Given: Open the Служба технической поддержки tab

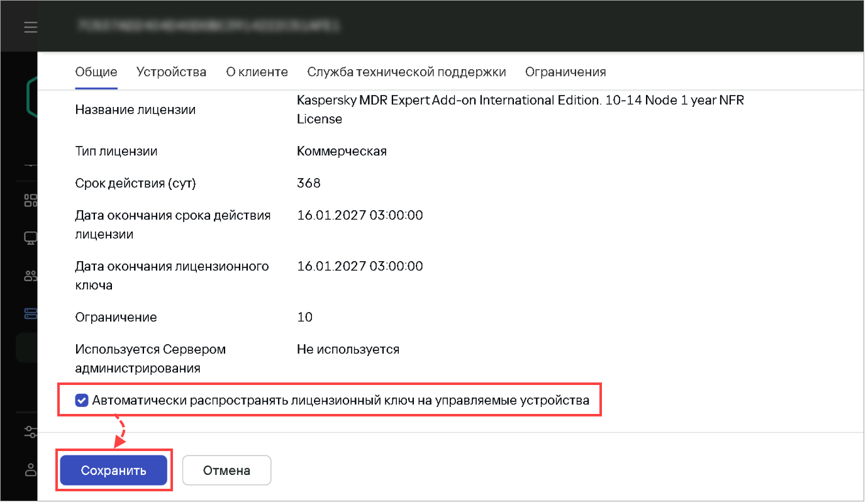Looking at the screenshot, I should (x=407, y=72).
